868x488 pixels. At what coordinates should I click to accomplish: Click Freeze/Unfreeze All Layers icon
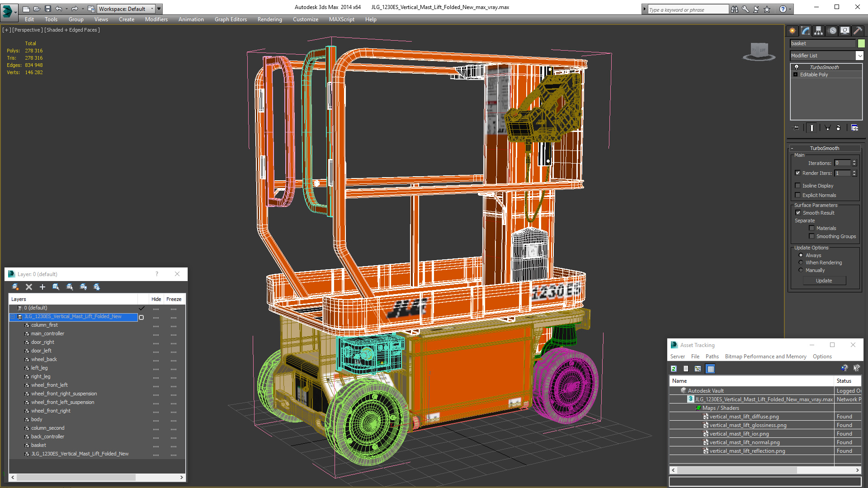click(97, 287)
